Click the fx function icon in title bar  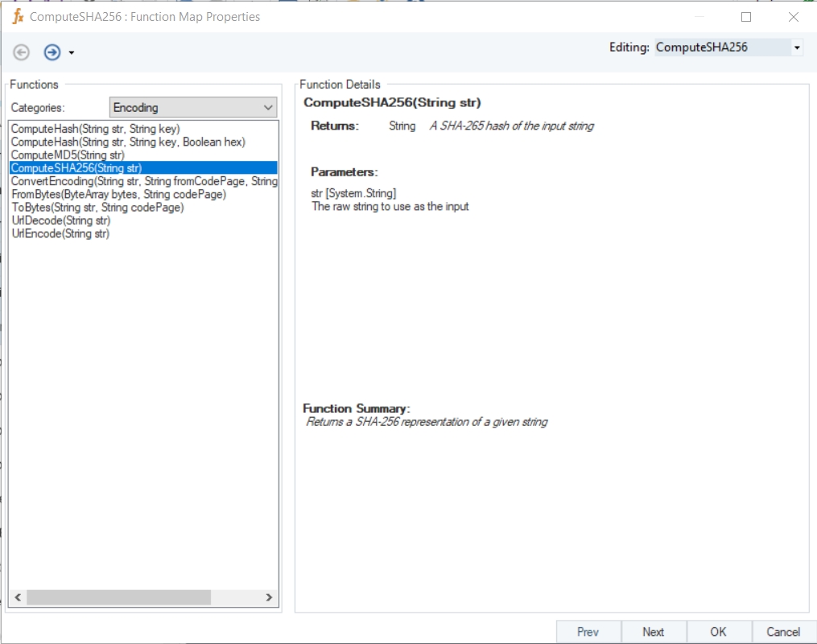[x=18, y=17]
